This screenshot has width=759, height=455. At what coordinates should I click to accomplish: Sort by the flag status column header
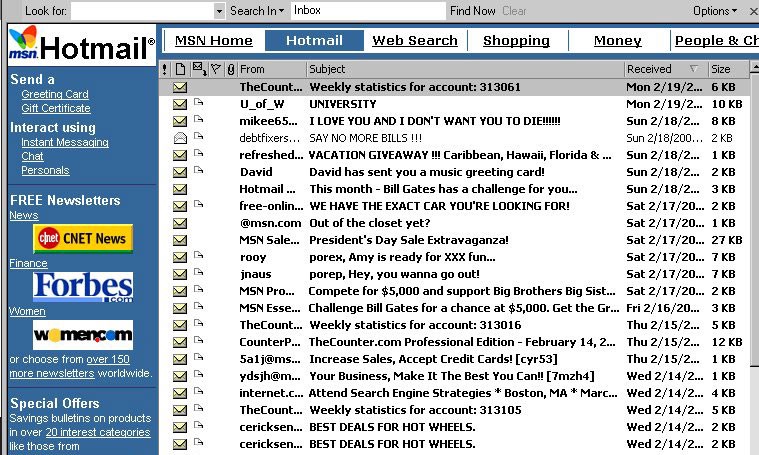pos(216,70)
